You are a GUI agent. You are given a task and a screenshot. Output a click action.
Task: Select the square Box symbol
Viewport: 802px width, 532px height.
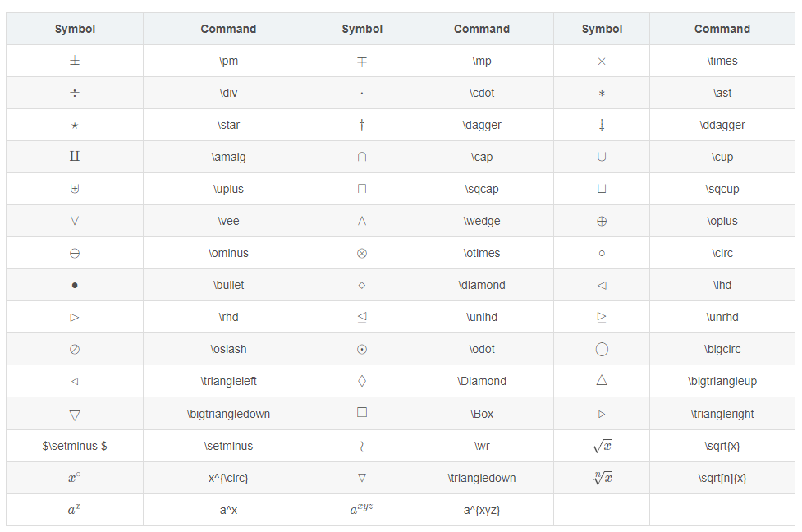point(362,412)
